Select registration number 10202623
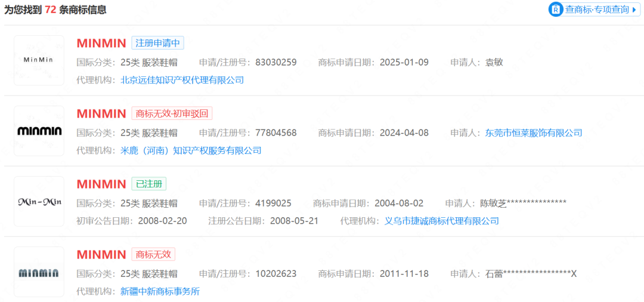This screenshot has width=644, height=302. tap(275, 273)
